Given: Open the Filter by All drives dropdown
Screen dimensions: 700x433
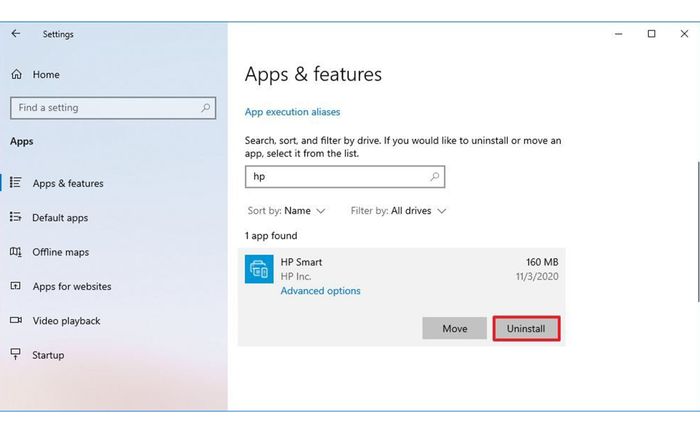Looking at the screenshot, I should pyautogui.click(x=398, y=211).
